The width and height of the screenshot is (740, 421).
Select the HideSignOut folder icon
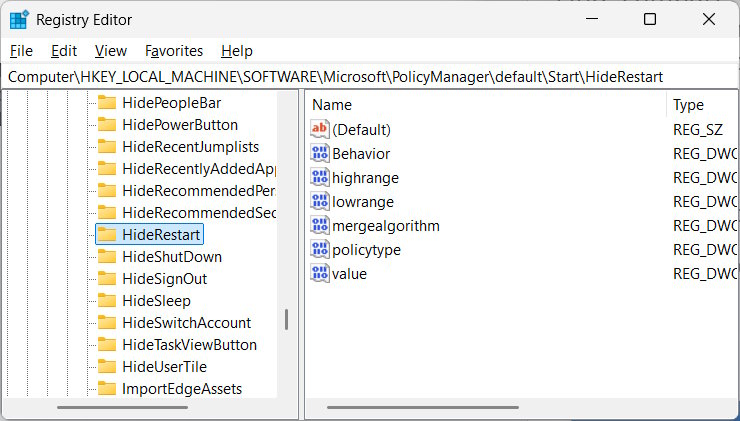tap(107, 279)
